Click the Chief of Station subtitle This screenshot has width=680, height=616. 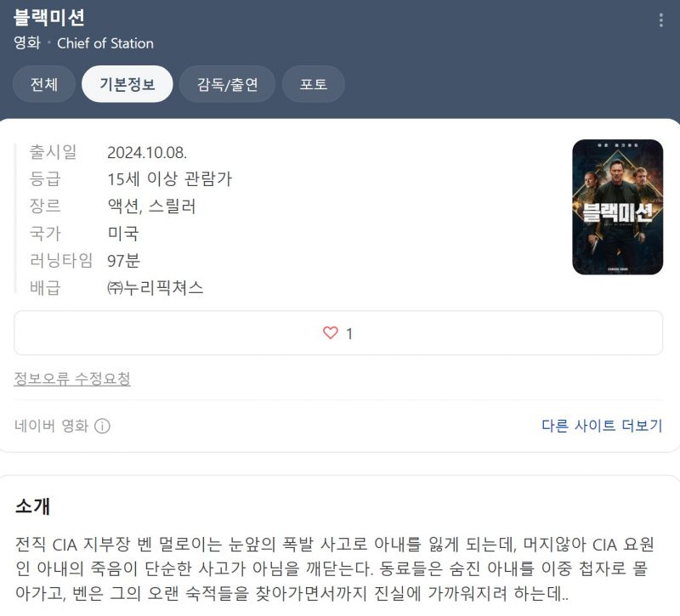point(105,43)
